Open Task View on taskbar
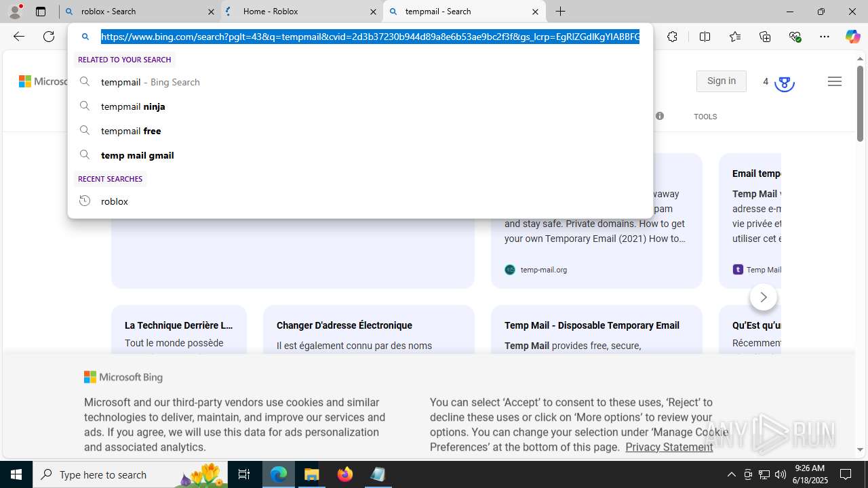This screenshot has width=868, height=488. pos(244,474)
